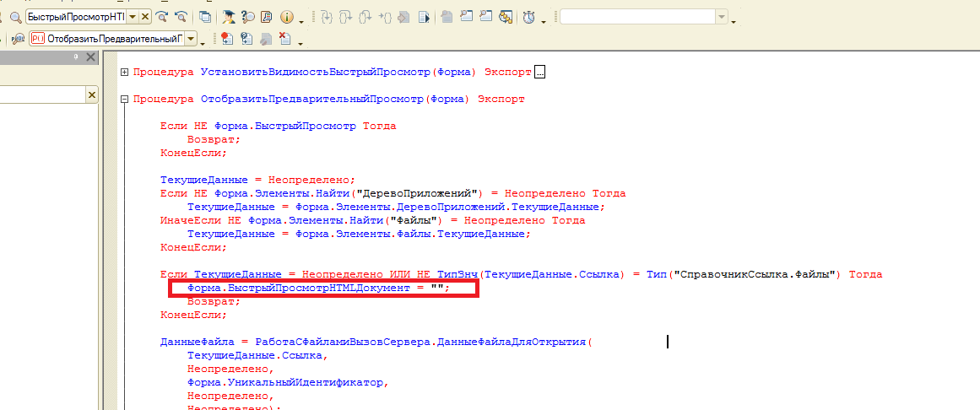Open the empty top toolbar combo dropdown arrow
980x410 pixels.
721,17
